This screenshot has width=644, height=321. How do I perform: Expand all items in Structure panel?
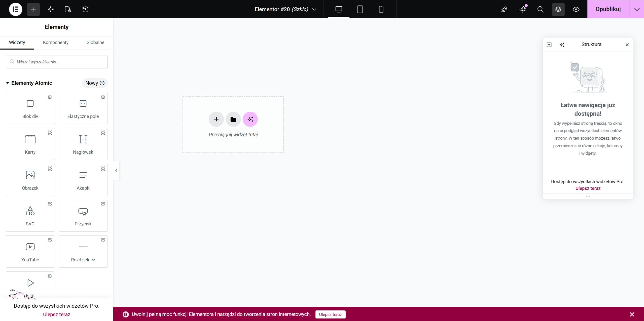(549, 45)
